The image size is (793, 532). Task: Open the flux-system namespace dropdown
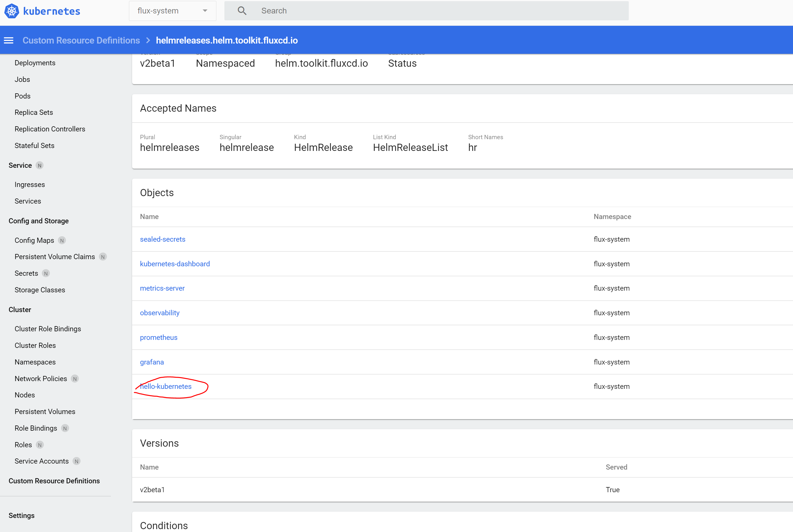[173, 11]
